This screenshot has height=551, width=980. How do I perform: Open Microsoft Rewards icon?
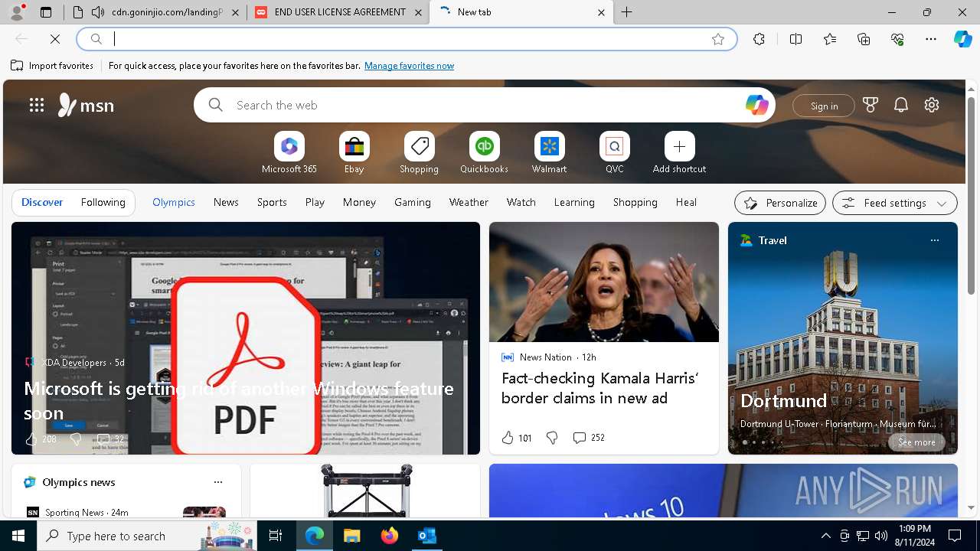tap(871, 105)
